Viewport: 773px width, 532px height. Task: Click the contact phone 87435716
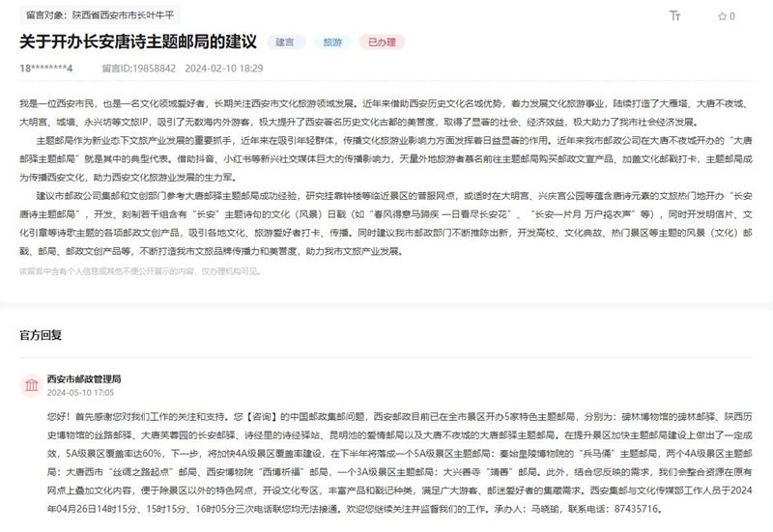637,509
